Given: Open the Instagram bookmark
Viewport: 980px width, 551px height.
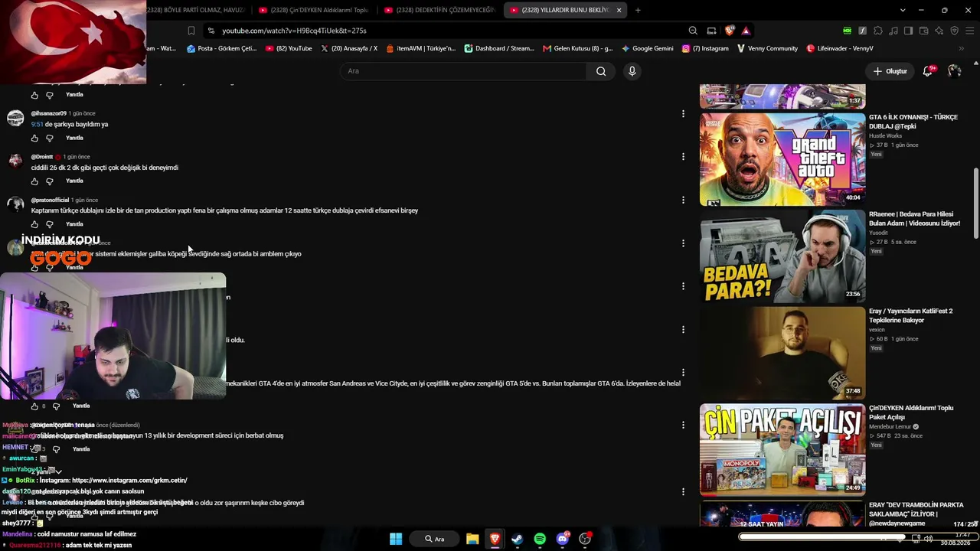Looking at the screenshot, I should pos(704,48).
